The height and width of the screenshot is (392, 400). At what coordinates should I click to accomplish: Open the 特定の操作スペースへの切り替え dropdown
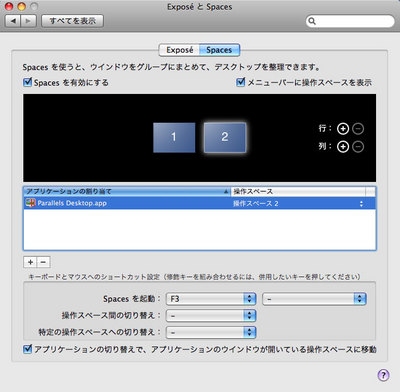pos(211,332)
